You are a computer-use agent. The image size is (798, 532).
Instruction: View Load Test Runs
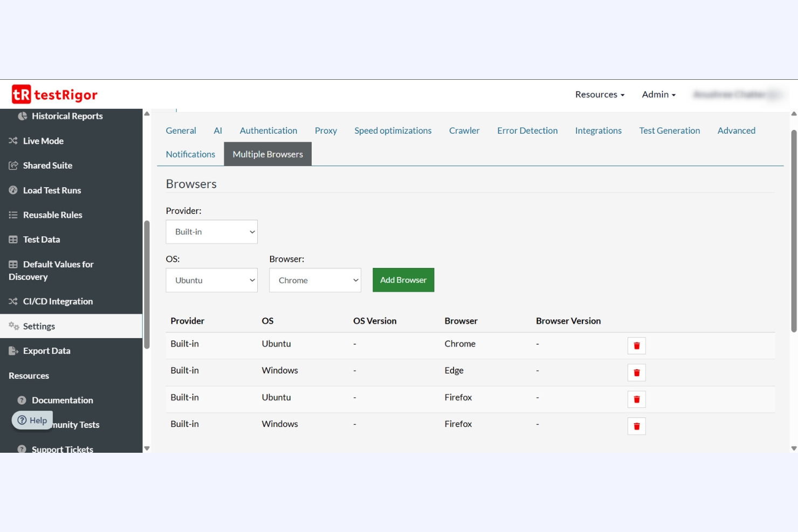(x=52, y=190)
